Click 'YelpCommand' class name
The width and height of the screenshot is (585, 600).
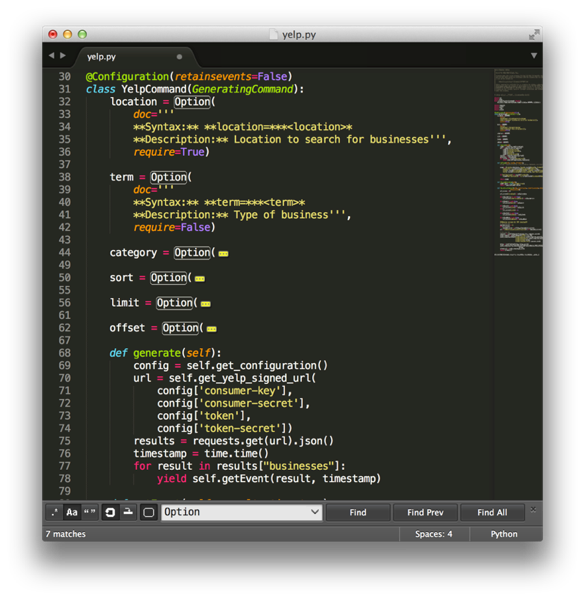click(x=154, y=89)
